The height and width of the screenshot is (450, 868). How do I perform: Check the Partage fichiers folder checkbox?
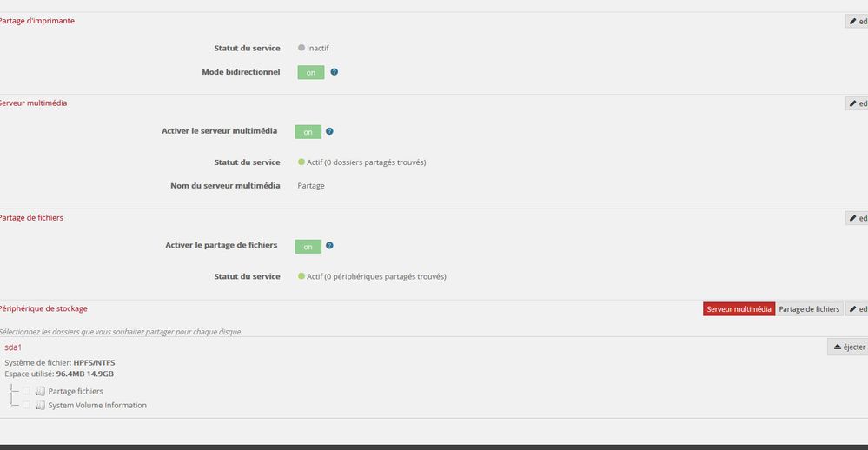[26, 392]
